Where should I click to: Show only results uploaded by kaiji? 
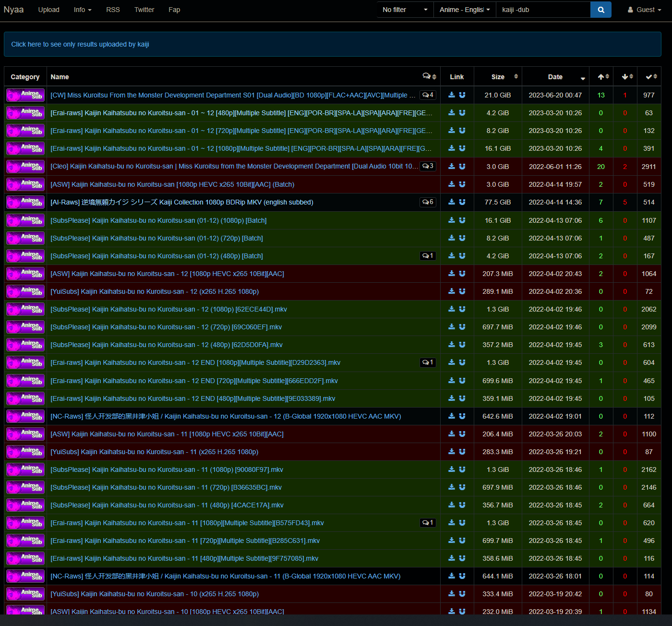click(x=80, y=44)
